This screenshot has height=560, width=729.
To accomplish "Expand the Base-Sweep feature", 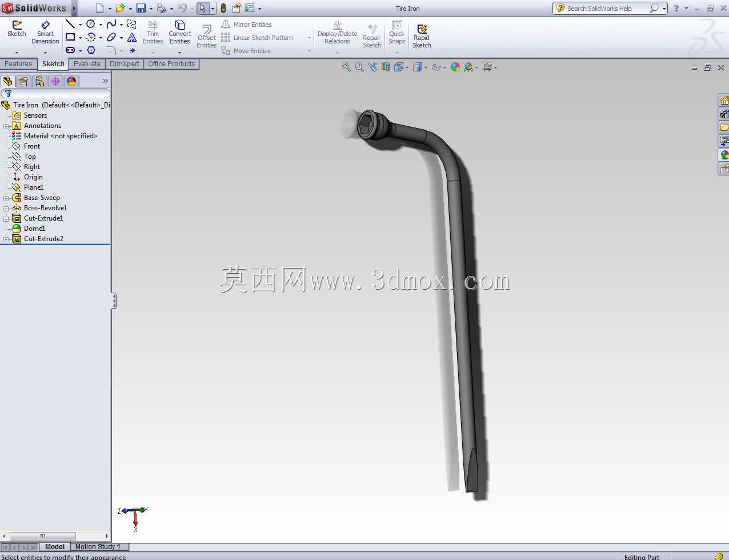I will coord(6,198).
